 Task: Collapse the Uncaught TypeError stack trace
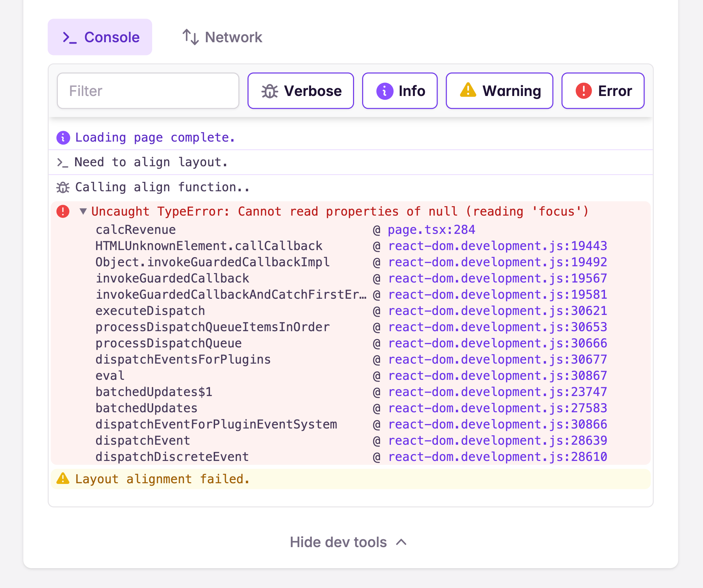pyautogui.click(x=83, y=212)
